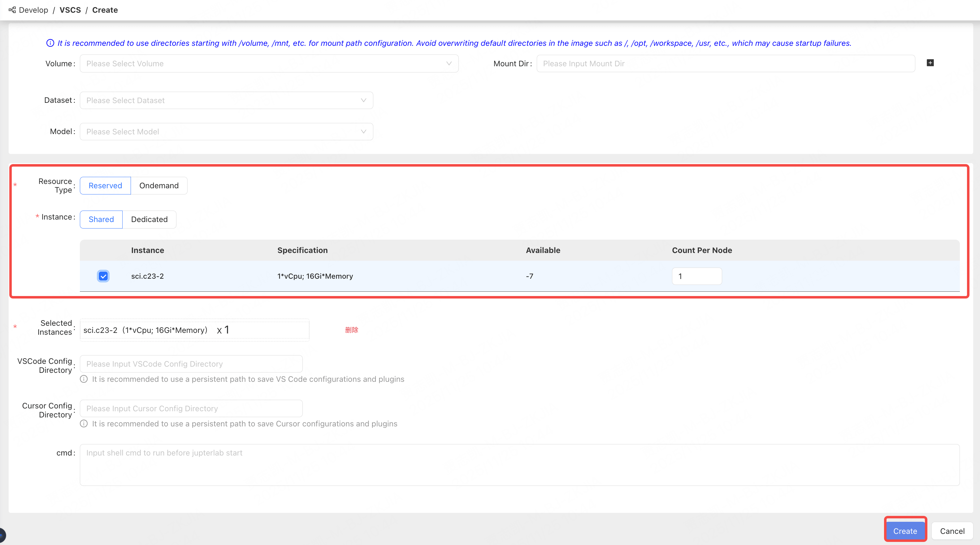Click the add mount plus icon

(930, 63)
